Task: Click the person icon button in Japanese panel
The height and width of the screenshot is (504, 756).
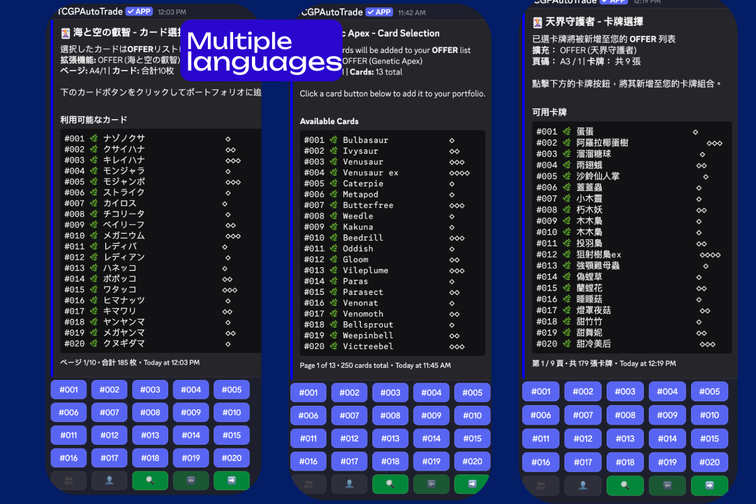Action: pyautogui.click(x=109, y=481)
